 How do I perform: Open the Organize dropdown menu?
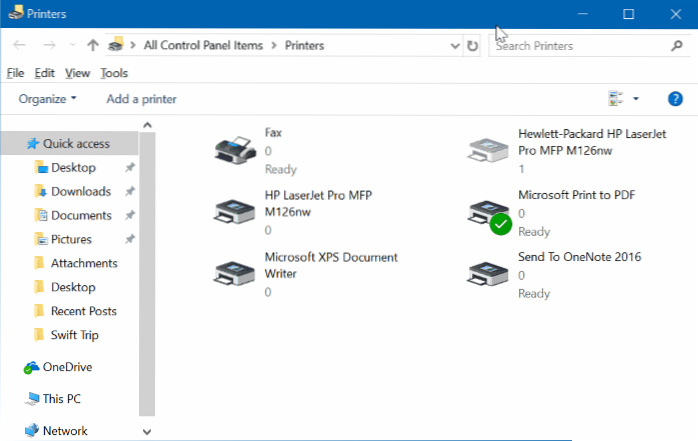click(47, 99)
